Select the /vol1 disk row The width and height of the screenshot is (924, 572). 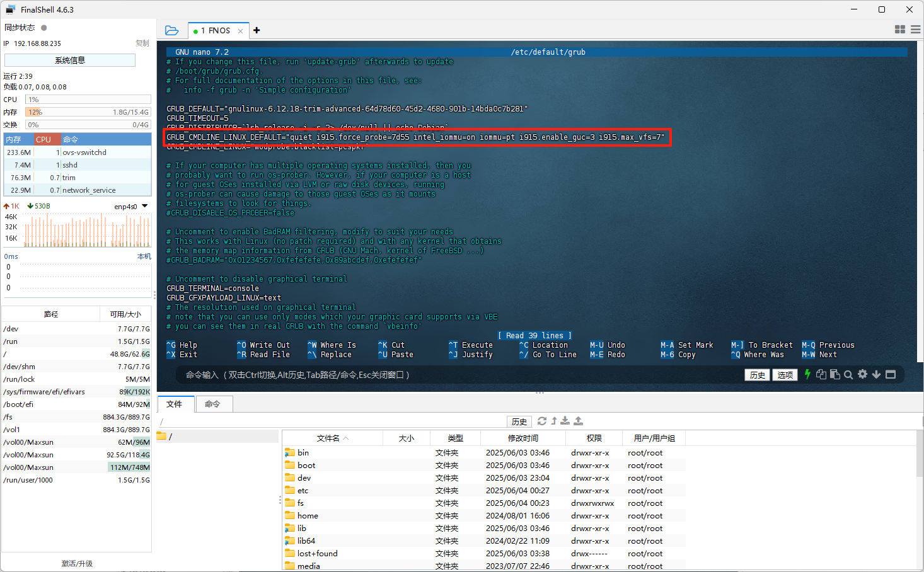76,430
